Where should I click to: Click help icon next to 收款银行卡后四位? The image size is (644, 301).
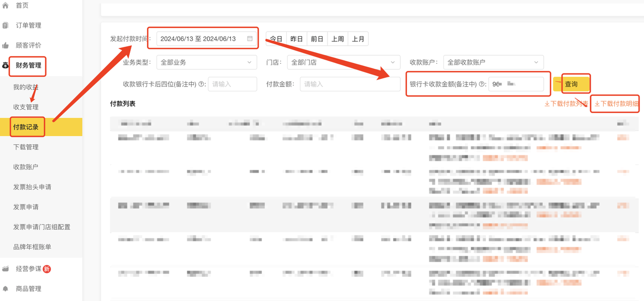(x=202, y=84)
